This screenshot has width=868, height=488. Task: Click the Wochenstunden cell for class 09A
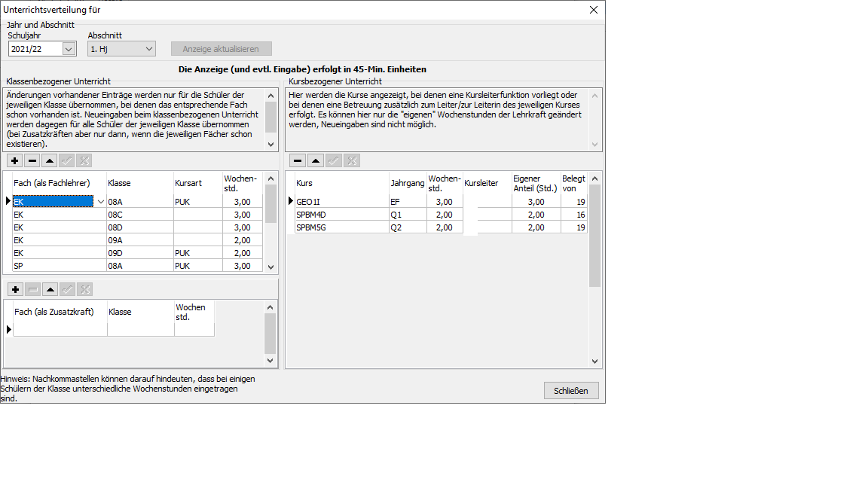pos(241,240)
